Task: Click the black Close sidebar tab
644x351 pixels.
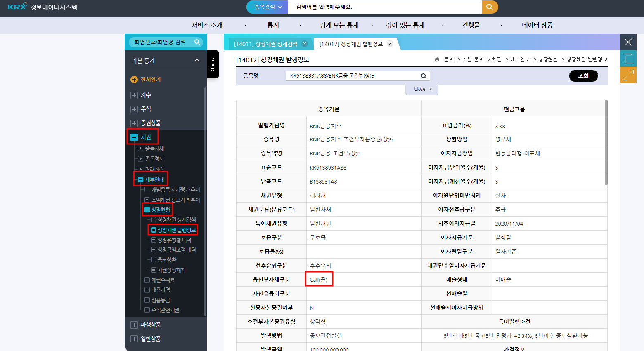Action: pos(213,64)
